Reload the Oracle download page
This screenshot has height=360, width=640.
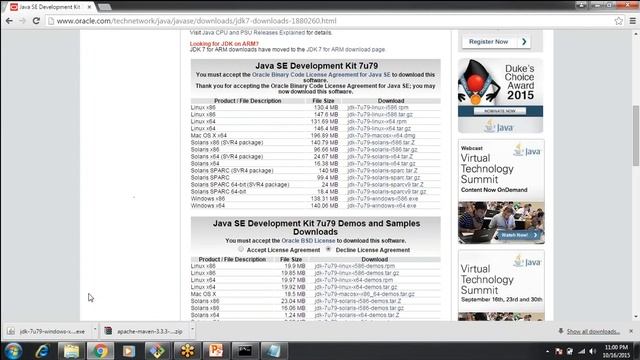pos(36,21)
